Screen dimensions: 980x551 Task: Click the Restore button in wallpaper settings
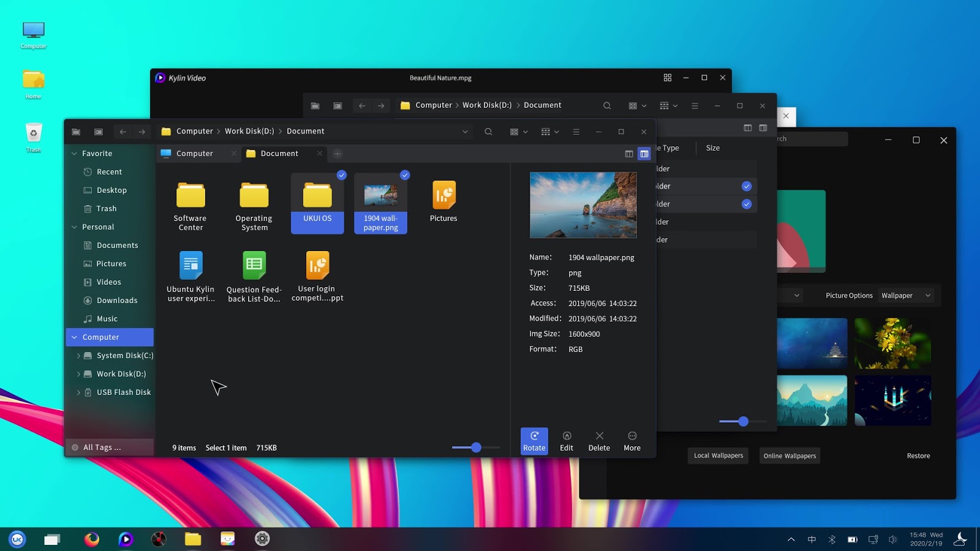coord(918,455)
